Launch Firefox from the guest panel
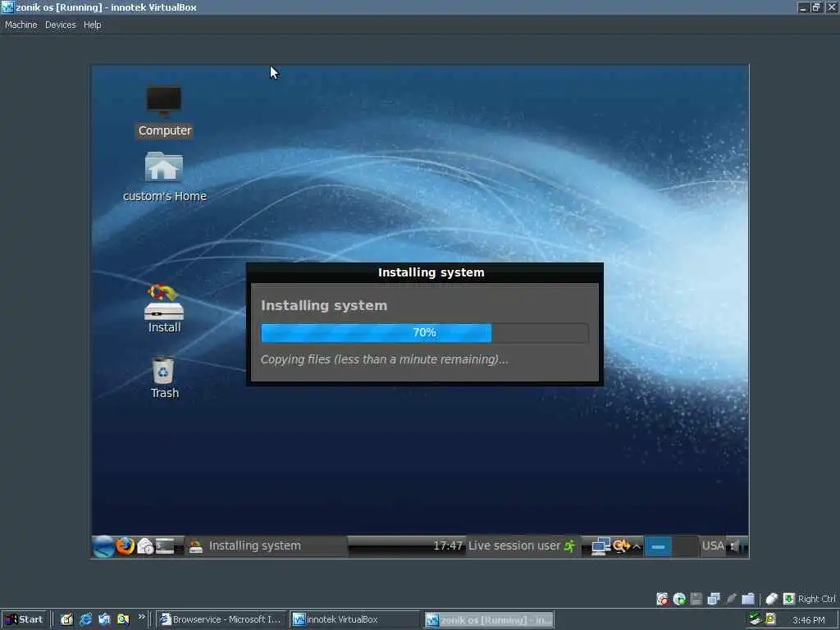This screenshot has width=840, height=630. (126, 546)
